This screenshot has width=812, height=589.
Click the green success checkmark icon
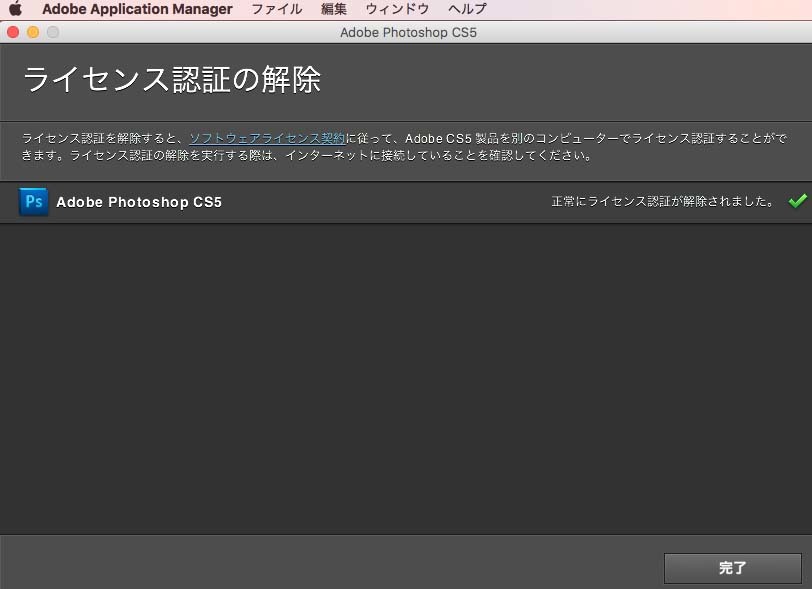[x=798, y=200]
